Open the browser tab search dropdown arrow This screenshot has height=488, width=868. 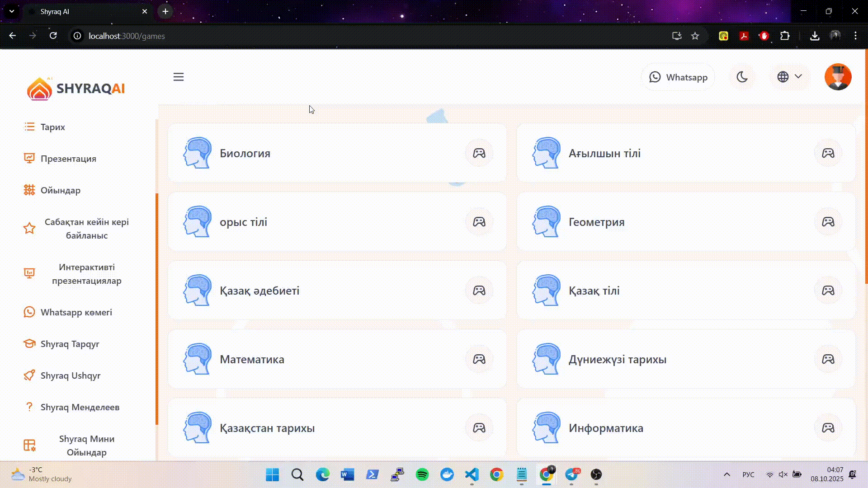12,11
